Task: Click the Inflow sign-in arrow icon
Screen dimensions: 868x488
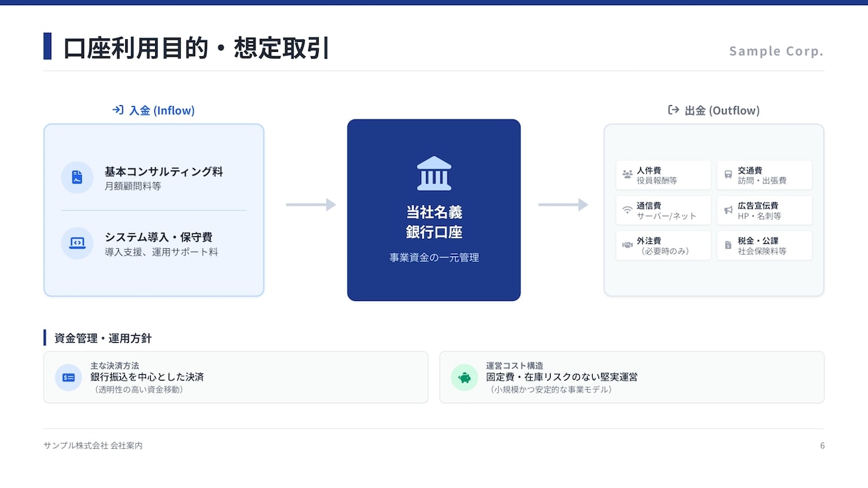Action: click(118, 110)
